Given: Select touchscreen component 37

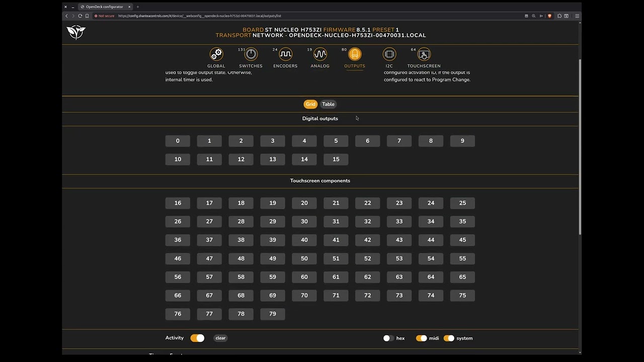Looking at the screenshot, I should click(209, 240).
